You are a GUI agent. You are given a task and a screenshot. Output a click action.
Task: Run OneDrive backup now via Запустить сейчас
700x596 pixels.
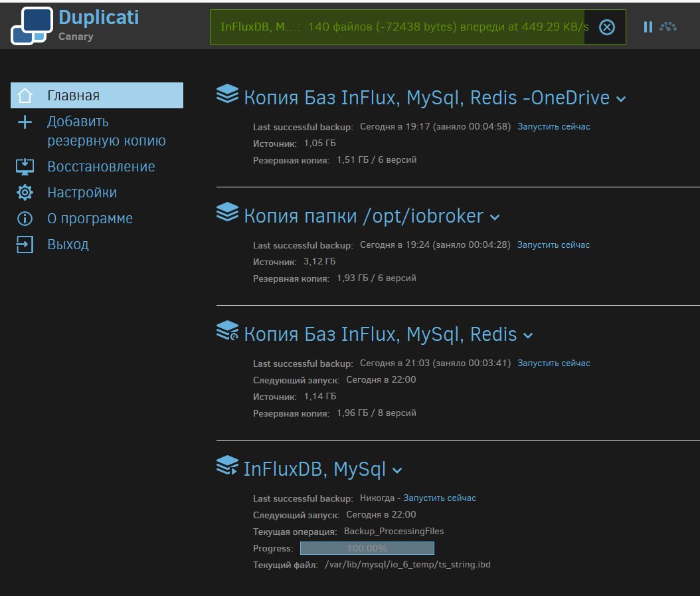coord(554,127)
